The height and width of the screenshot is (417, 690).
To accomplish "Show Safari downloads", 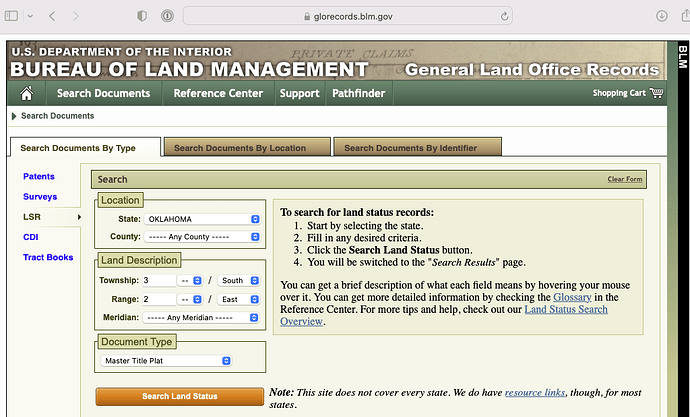I will pos(661,16).
